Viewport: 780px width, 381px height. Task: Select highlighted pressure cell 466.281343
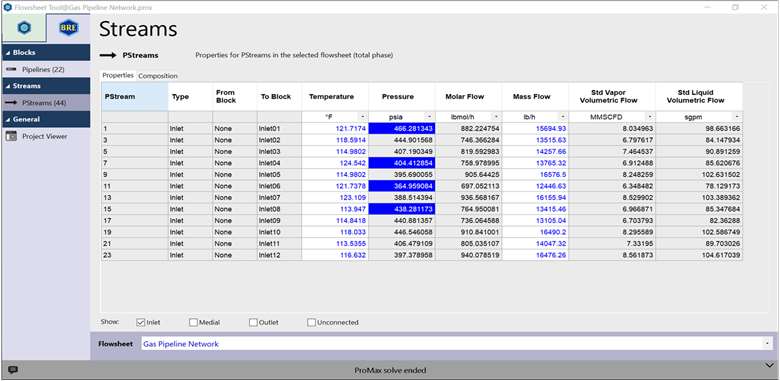pyautogui.click(x=402, y=128)
